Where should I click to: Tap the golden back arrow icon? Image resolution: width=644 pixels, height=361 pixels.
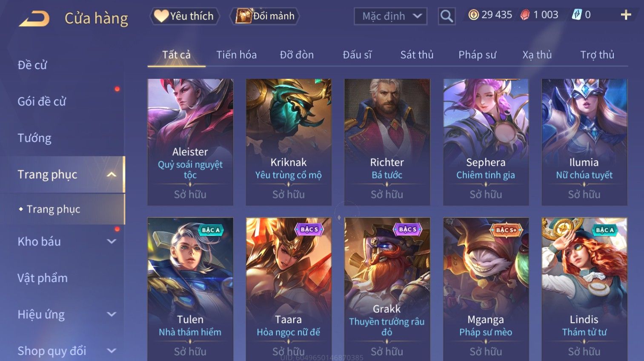pyautogui.click(x=34, y=19)
